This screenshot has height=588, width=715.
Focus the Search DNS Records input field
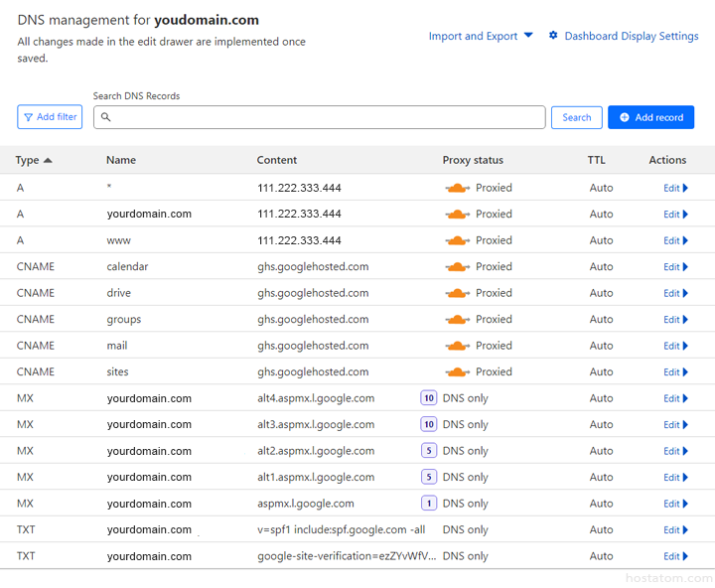[x=328, y=117]
